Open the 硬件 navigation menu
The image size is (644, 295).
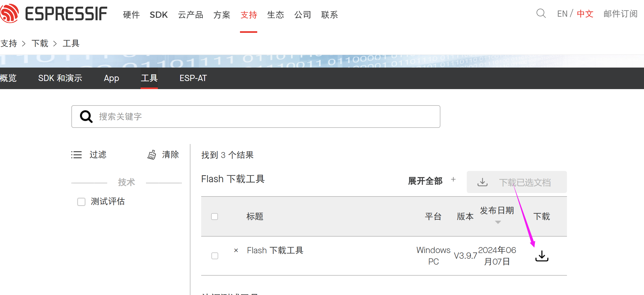[x=131, y=15]
